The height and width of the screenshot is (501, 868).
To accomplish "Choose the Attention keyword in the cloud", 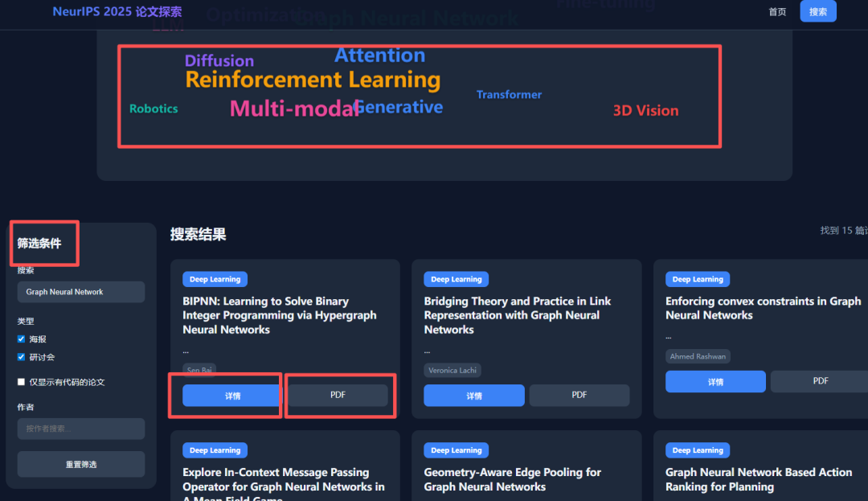I will click(379, 55).
